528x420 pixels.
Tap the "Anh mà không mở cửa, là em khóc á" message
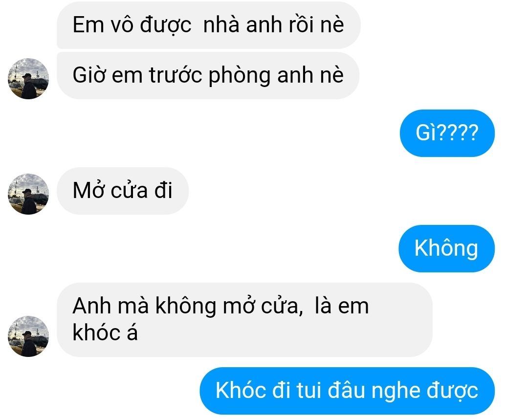pyautogui.click(x=244, y=320)
